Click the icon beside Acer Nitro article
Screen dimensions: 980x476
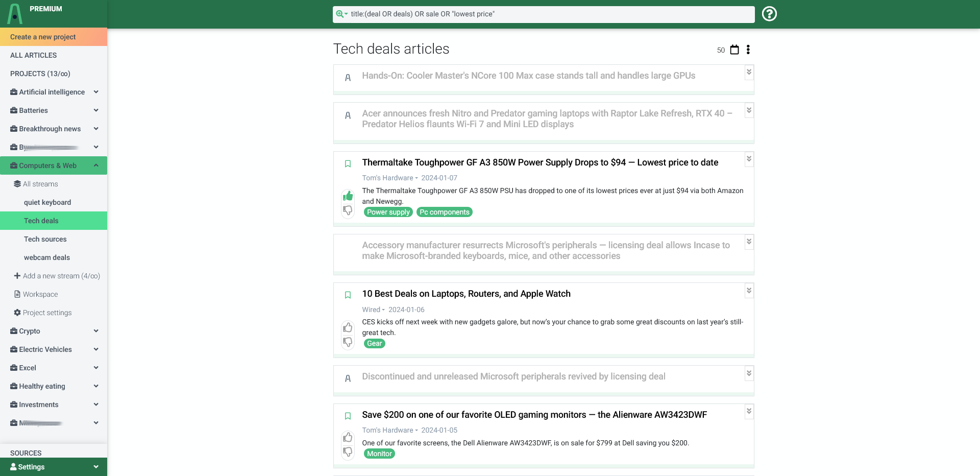tap(348, 115)
